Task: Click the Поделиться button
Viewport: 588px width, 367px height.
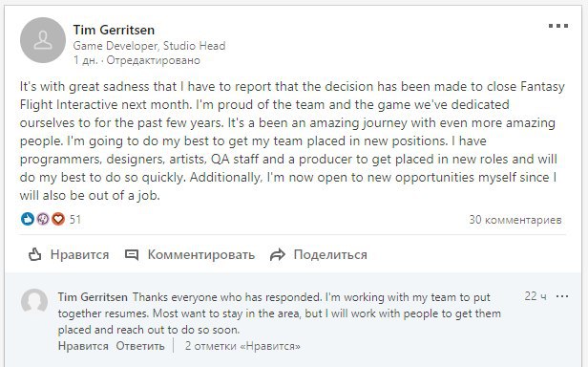Action: pos(319,254)
